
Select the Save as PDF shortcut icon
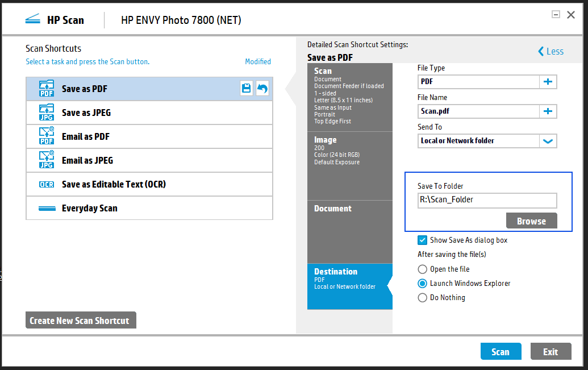click(45, 88)
